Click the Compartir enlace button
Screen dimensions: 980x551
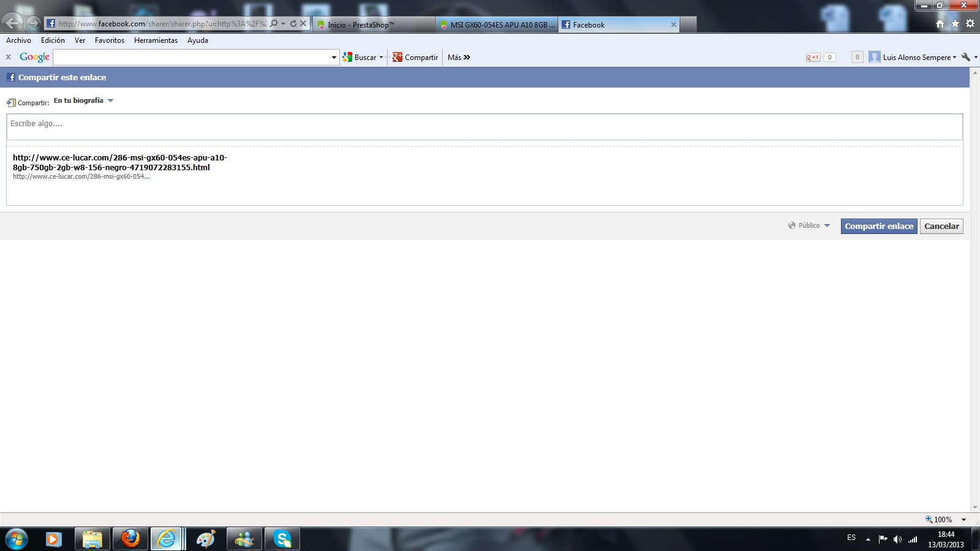[879, 226]
